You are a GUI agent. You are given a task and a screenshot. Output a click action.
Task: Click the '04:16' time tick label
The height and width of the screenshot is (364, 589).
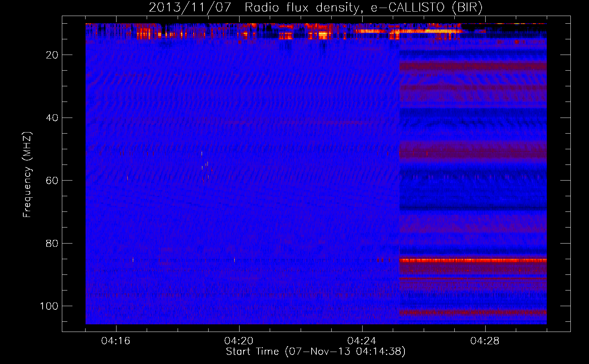[116, 341]
